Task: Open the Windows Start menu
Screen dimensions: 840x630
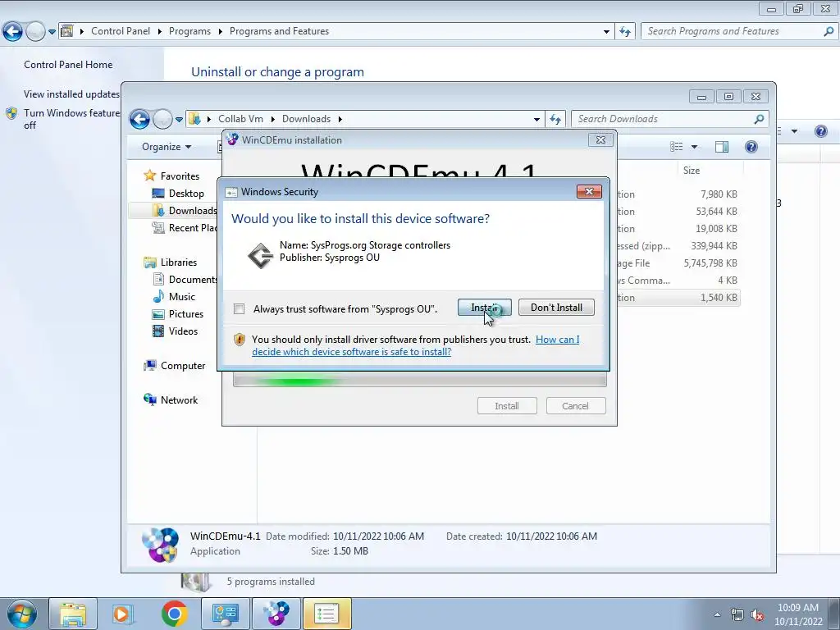Action: [21, 614]
